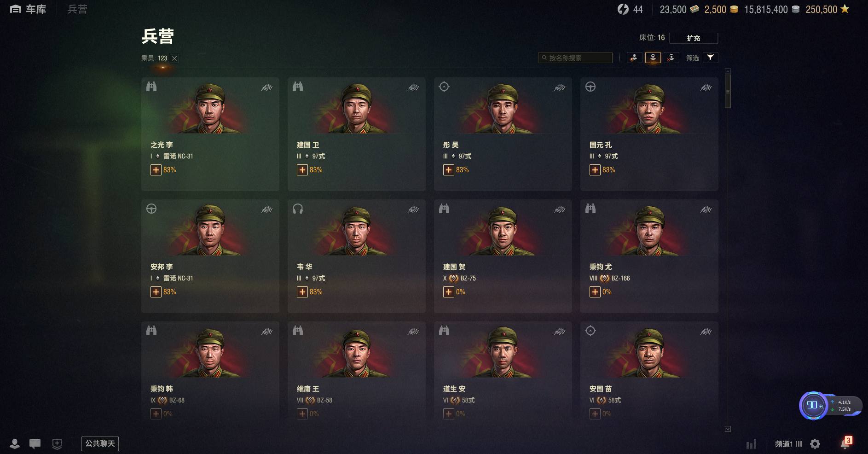Click the radio operator headset icon on 韦华
868x454 pixels.
pos(298,209)
